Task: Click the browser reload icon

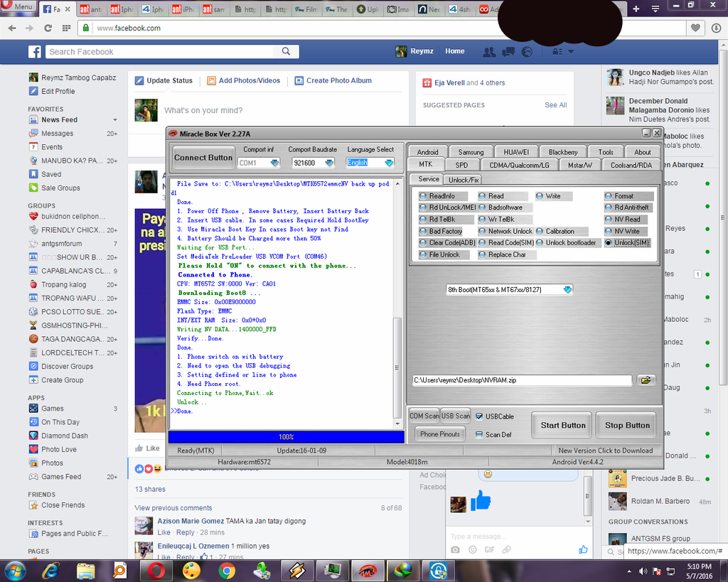Action: coord(48,28)
